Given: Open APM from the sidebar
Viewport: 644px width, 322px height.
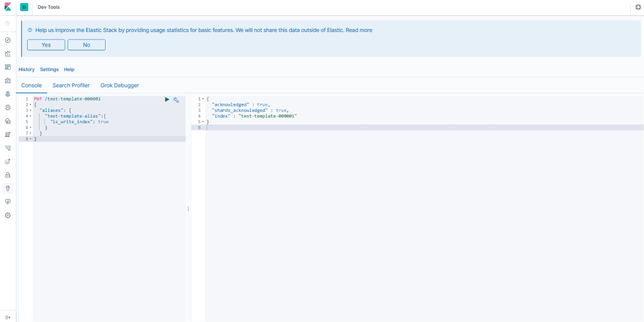Looking at the screenshot, I should pos(8,148).
